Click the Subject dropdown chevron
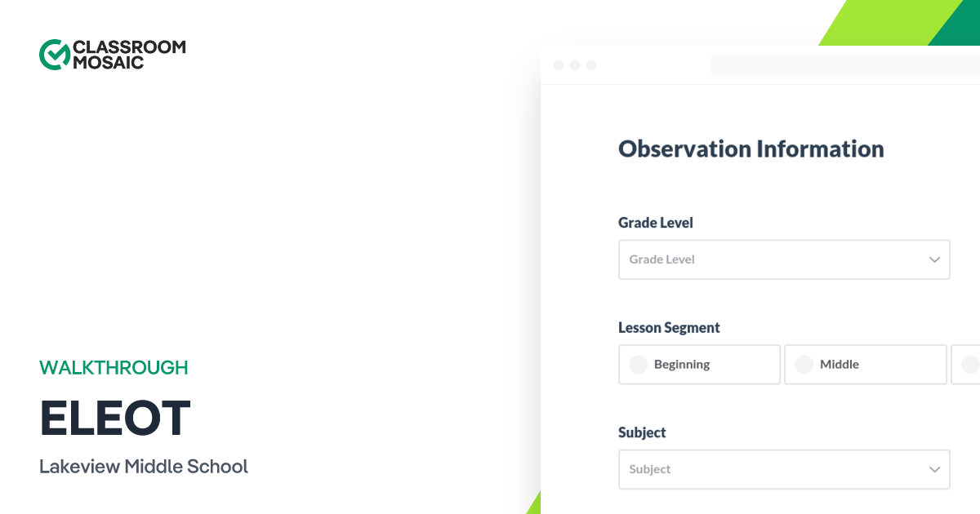Viewport: 980px width, 514px height. pyautogui.click(x=934, y=469)
